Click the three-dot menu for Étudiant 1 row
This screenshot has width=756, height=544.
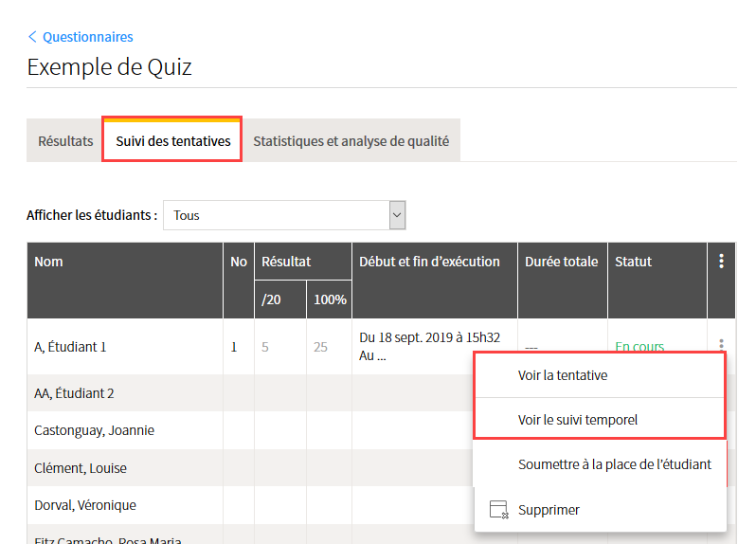coord(721,344)
